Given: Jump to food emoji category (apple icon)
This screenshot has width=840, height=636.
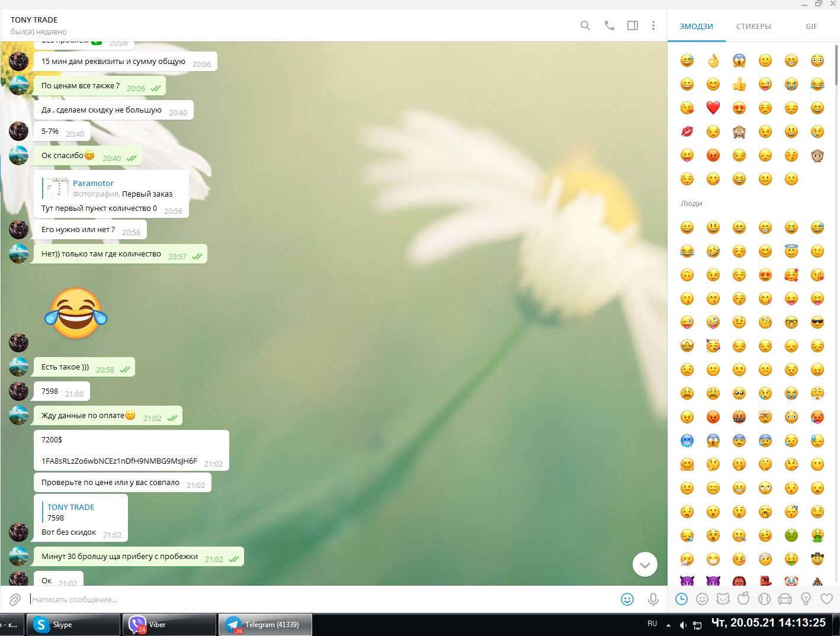Looking at the screenshot, I should (743, 599).
